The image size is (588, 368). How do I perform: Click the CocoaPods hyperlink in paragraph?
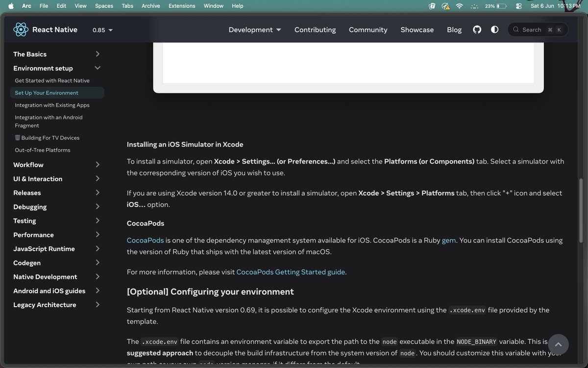[145, 240]
